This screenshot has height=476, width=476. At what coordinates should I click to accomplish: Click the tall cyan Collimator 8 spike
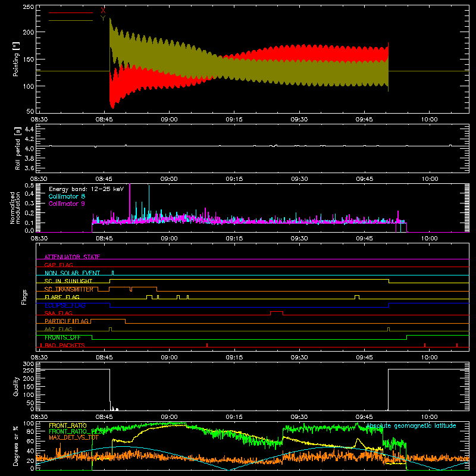[149, 202]
